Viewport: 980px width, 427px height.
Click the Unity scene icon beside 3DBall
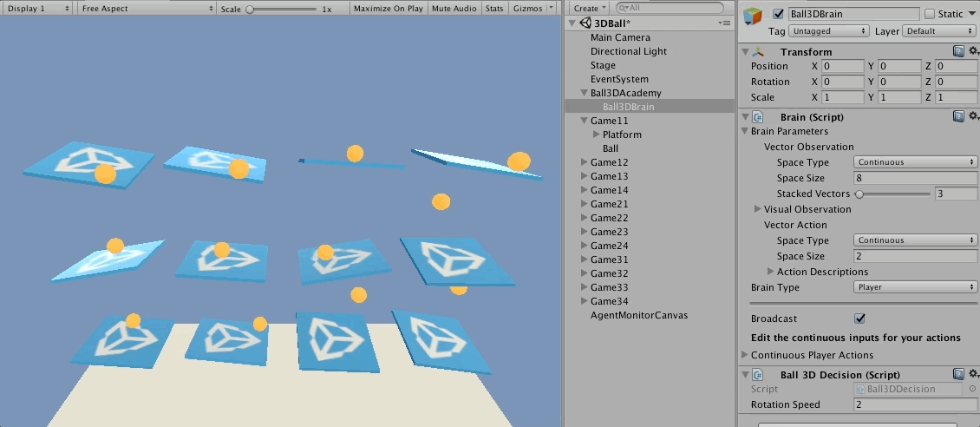[585, 23]
